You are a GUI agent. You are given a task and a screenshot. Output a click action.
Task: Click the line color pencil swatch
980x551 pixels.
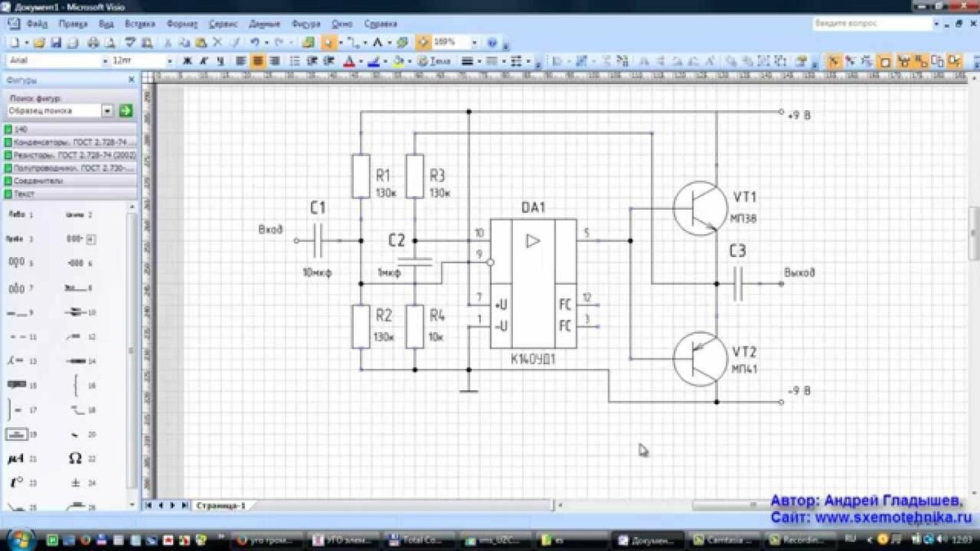point(373,60)
